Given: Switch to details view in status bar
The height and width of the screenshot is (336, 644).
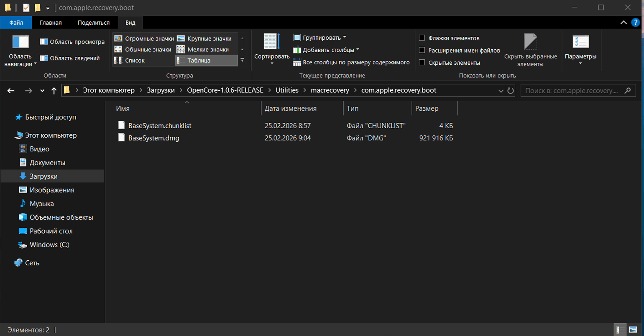Looking at the screenshot, I should point(621,330).
